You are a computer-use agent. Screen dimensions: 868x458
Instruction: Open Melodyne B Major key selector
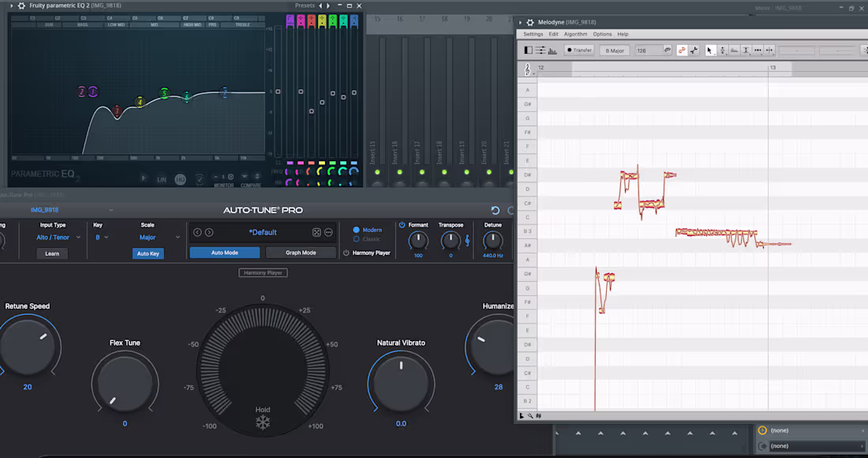click(x=615, y=51)
